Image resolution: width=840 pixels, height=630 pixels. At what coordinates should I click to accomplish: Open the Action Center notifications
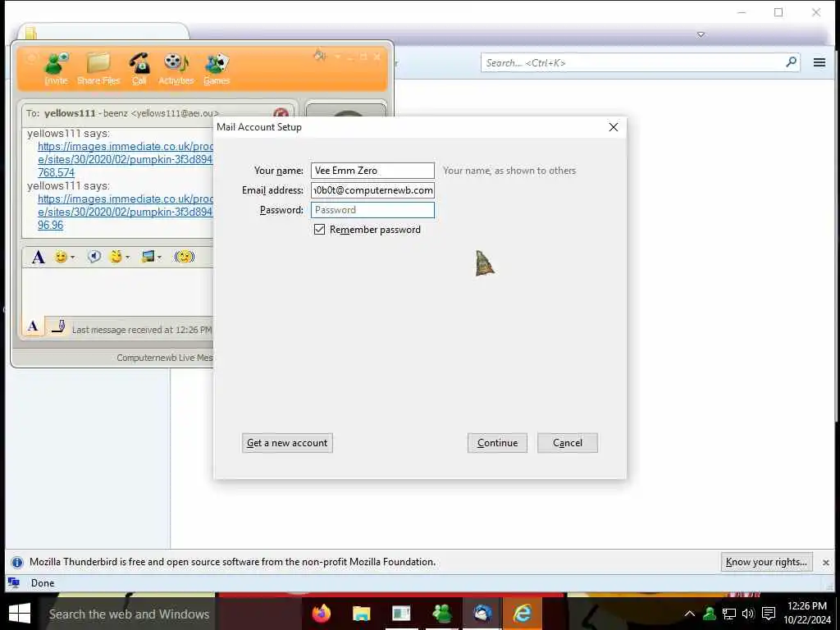pyautogui.click(x=769, y=614)
